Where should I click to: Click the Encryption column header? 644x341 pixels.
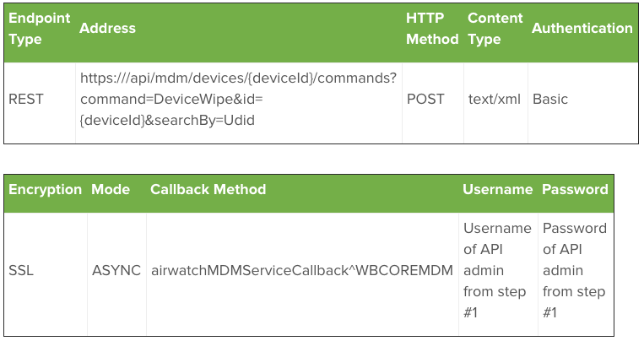click(46, 189)
